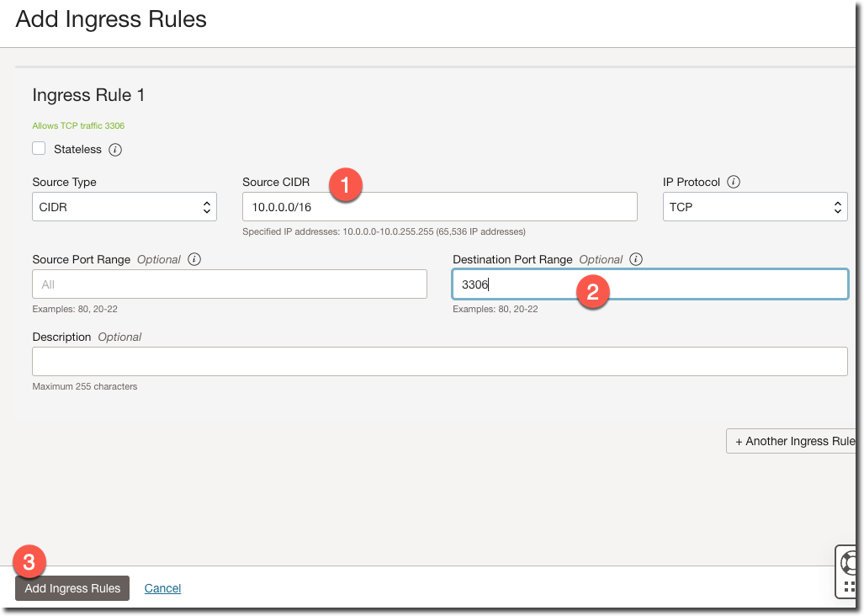The width and height of the screenshot is (864, 616).
Task: Click the green "Allows TCP traffic 3306" text
Action: click(x=78, y=126)
